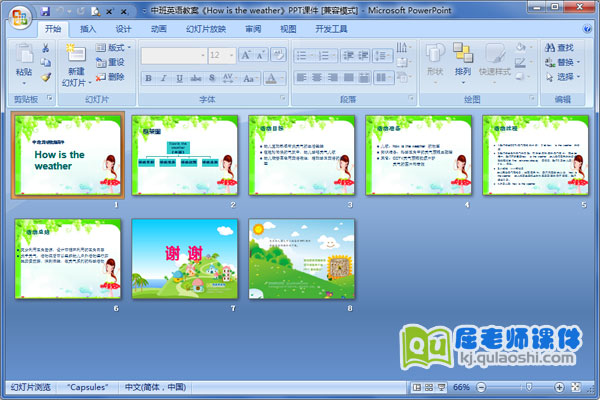The width and height of the screenshot is (600, 400).
Task: Open the Arrange 排列 menu
Action: click(x=463, y=63)
